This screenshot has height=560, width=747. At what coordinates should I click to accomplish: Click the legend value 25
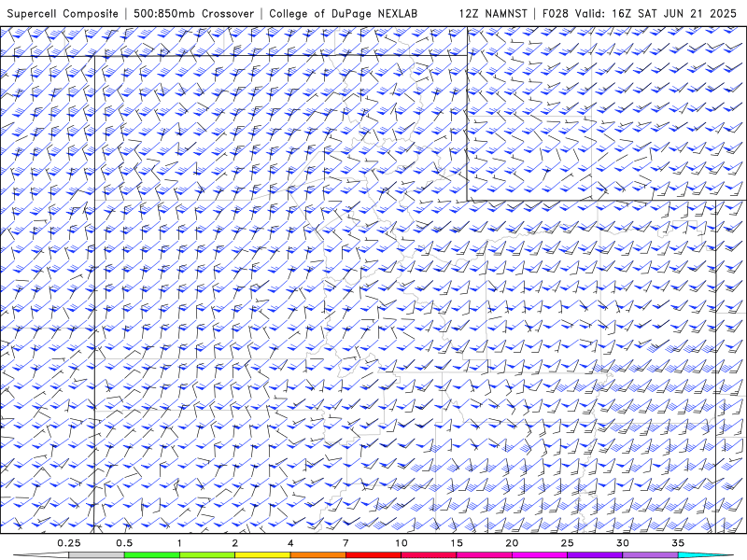pos(567,543)
